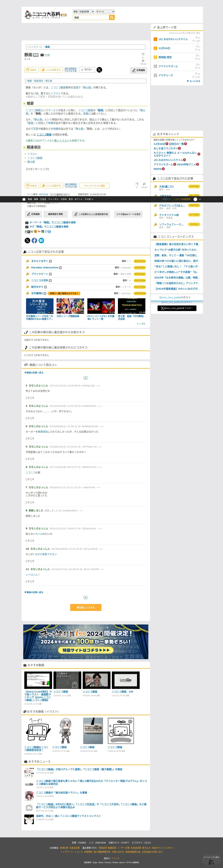Screen dimensions: 223x868
Task: Jump to 関連項目 in the table of contents
Action: (38, 81)
